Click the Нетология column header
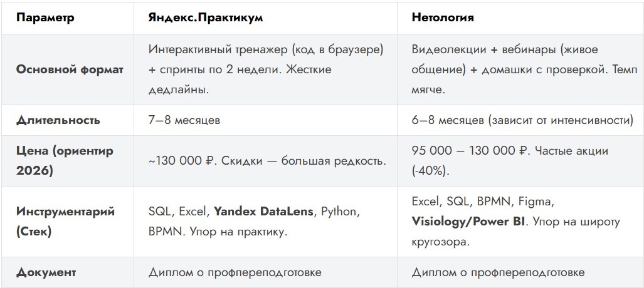 point(443,18)
